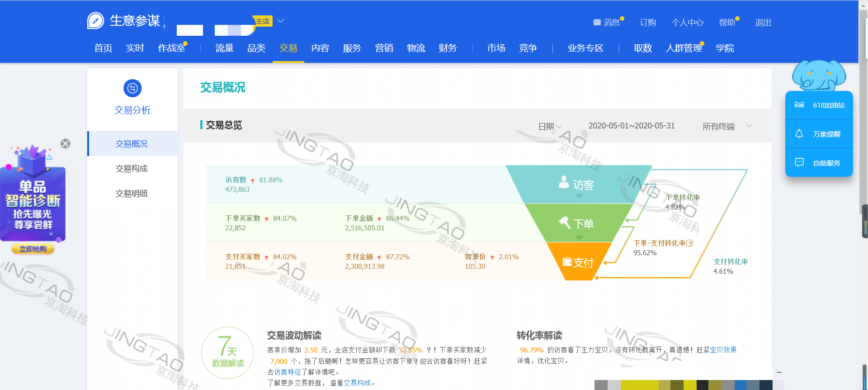The width and height of the screenshot is (868, 390).
Task: Open 自助服务 chat icon
Action: click(x=799, y=162)
